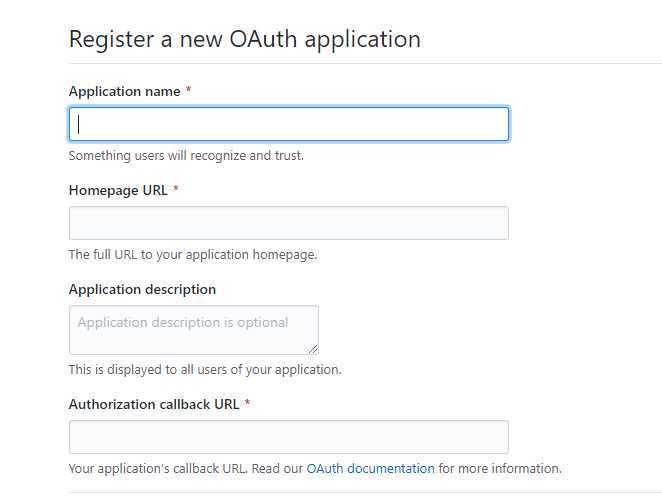Screen dimensions: 662x503
Task: Open the OAuth documentation link
Action: click(370, 468)
